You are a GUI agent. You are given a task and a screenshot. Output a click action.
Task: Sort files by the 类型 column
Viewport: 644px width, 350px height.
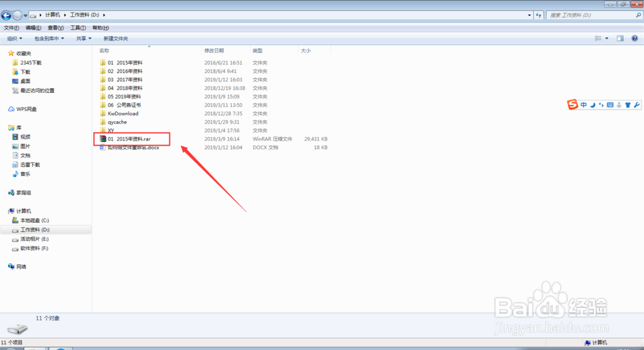pyautogui.click(x=258, y=50)
